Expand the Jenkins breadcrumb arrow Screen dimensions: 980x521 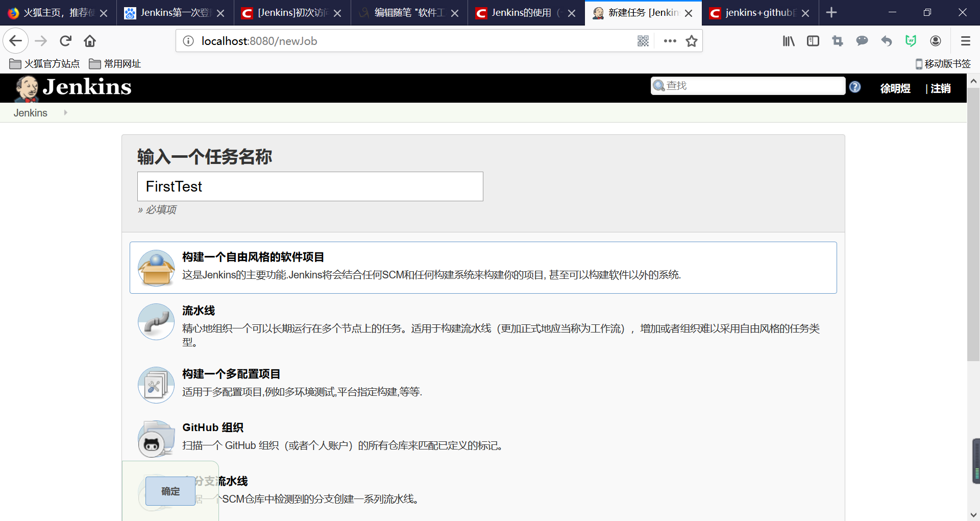[65, 112]
